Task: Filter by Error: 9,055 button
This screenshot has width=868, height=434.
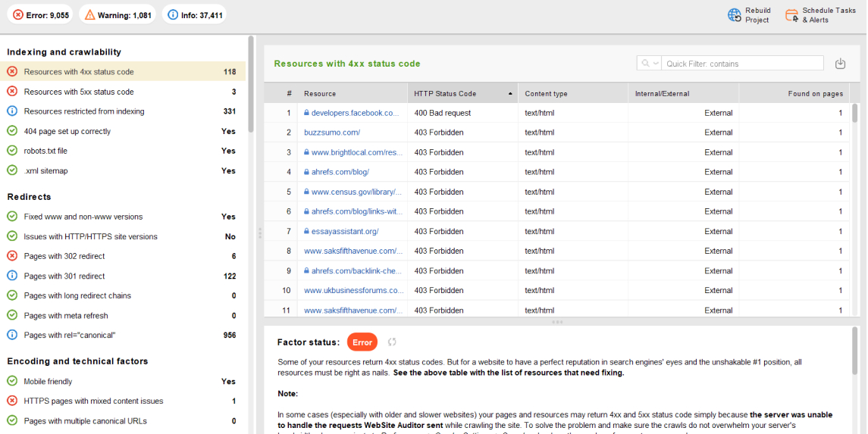Action: click(x=41, y=15)
